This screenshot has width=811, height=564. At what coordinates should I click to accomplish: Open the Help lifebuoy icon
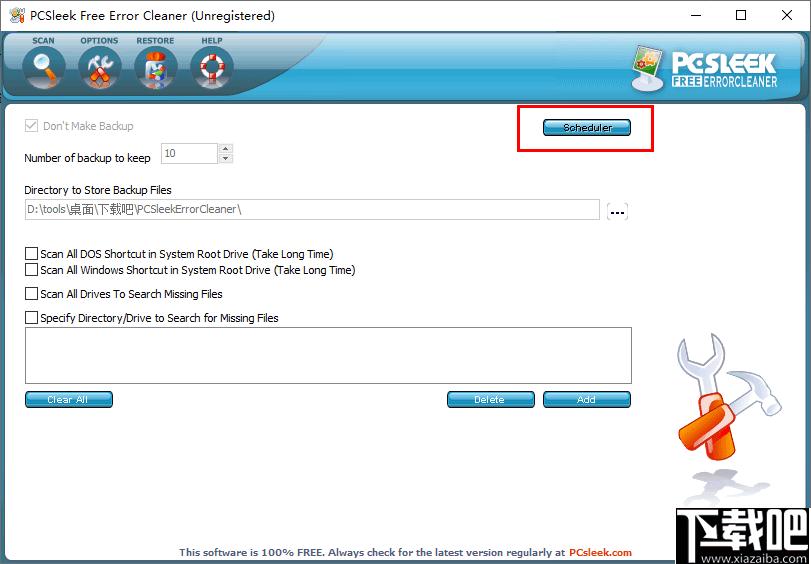(212, 68)
